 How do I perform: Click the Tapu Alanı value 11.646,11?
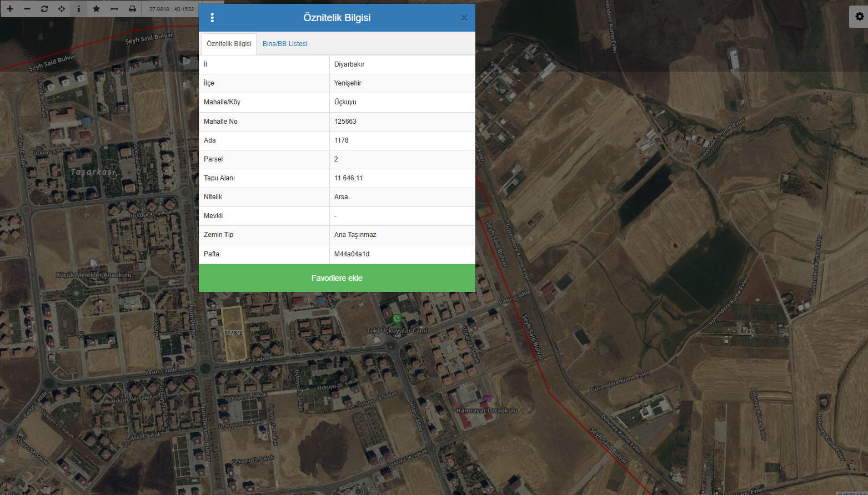point(348,178)
